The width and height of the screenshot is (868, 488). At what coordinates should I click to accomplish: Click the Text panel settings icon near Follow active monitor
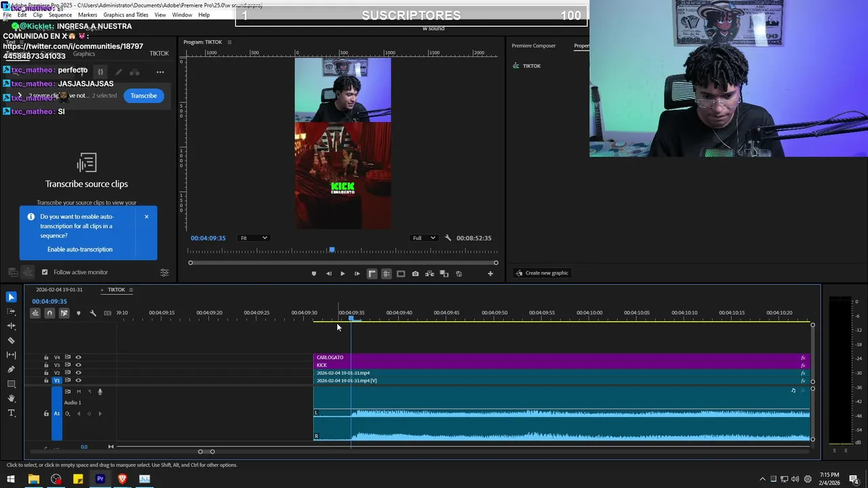164,272
